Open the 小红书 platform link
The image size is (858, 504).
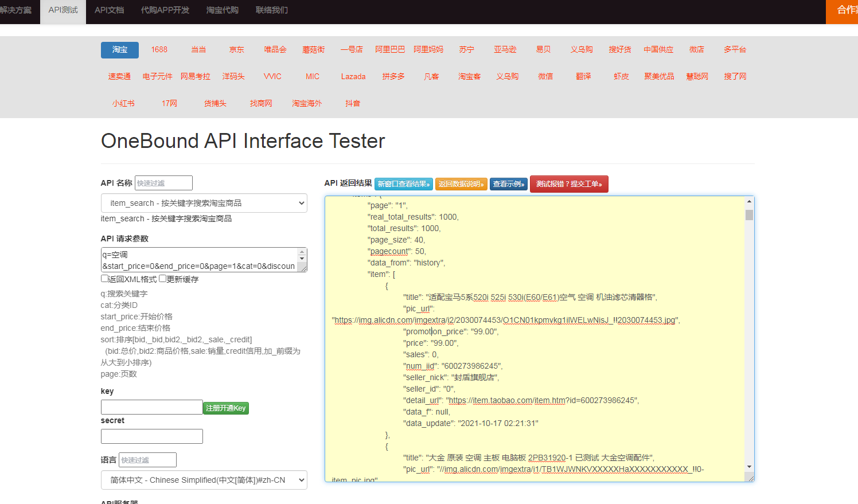pyautogui.click(x=123, y=103)
